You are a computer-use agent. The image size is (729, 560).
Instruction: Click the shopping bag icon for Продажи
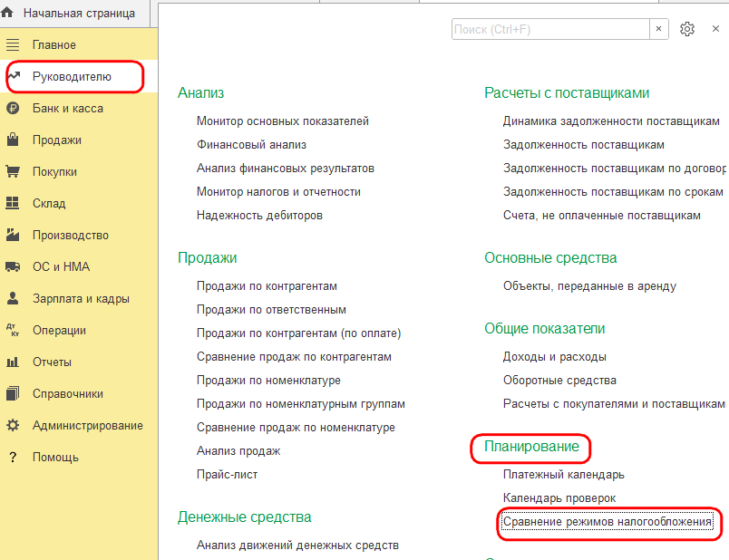pos(13,140)
